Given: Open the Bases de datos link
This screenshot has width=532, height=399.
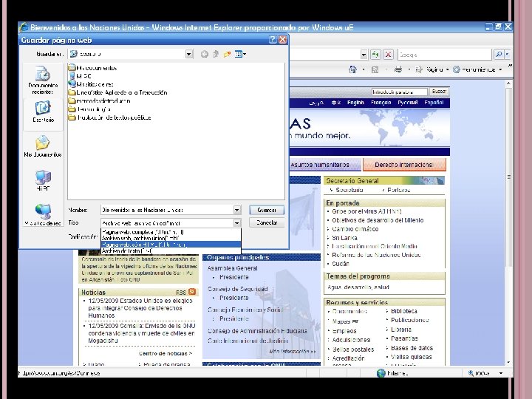Looking at the screenshot, I should (x=412, y=348).
